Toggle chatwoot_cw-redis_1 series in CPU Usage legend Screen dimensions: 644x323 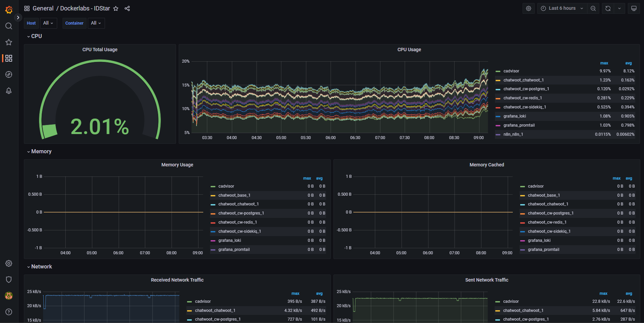[523, 98]
